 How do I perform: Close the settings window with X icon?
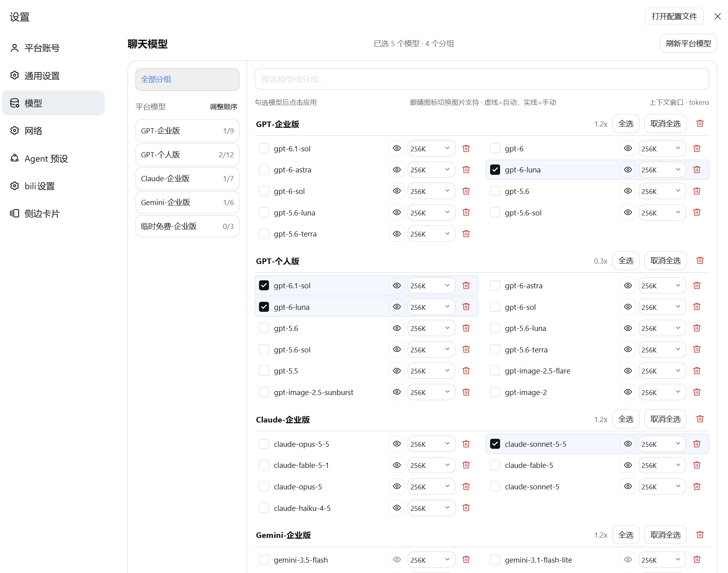point(718,16)
